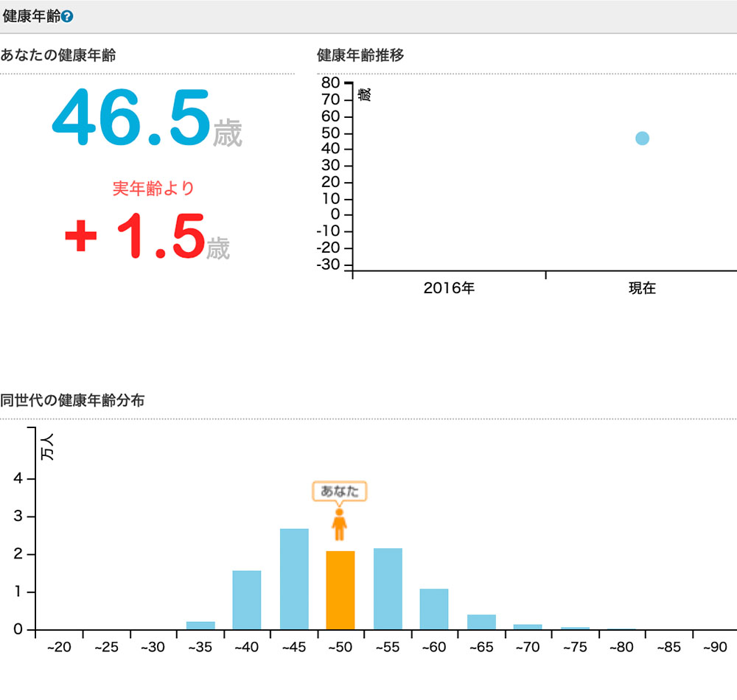The width and height of the screenshot is (737, 700).
Task: Select the blue data point for 現在
Action: [x=642, y=139]
